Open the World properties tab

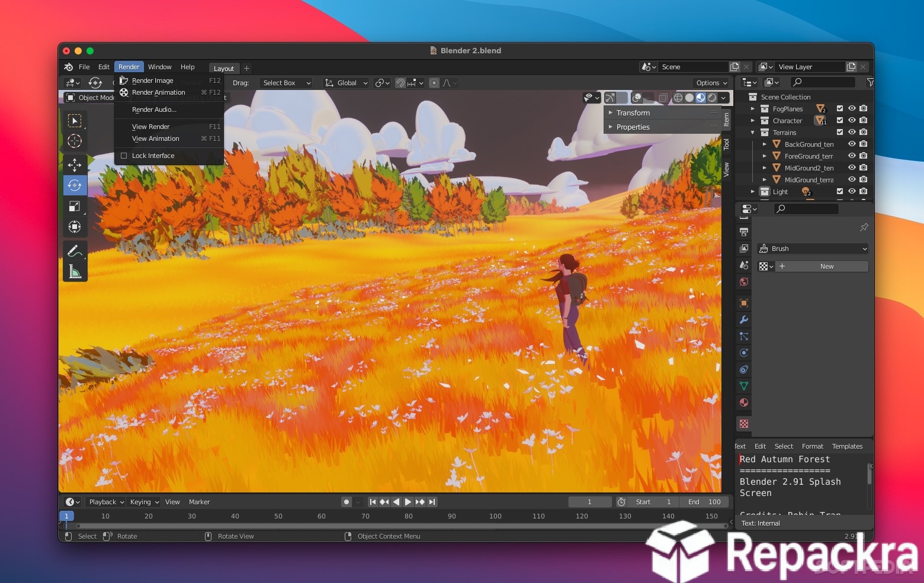(x=744, y=282)
